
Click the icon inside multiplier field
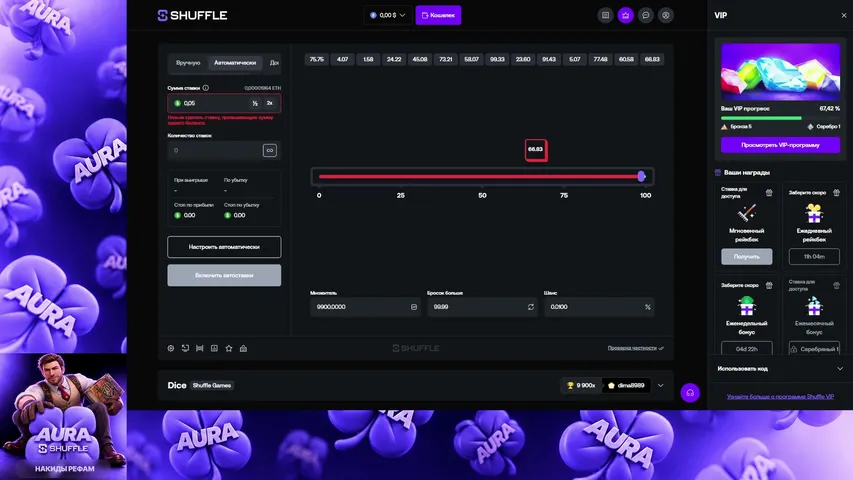pos(414,307)
